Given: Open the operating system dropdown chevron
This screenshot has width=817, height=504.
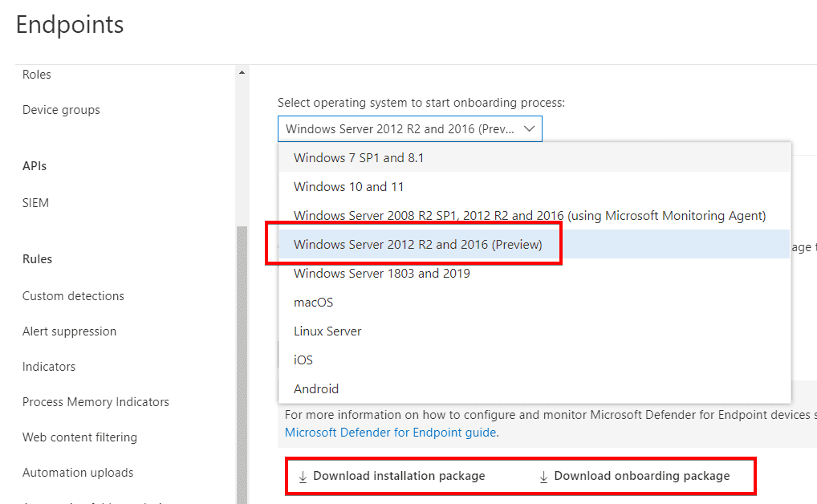Looking at the screenshot, I should [530, 128].
